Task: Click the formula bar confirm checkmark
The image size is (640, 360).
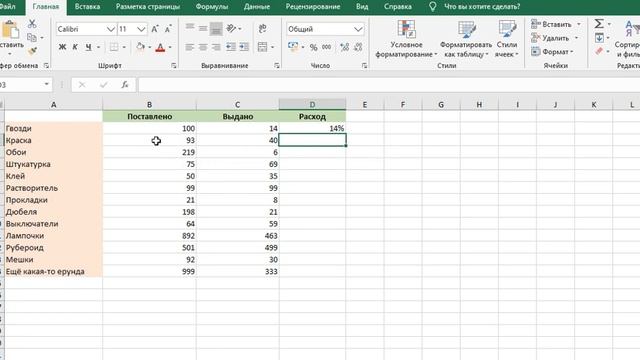Action: [103, 84]
